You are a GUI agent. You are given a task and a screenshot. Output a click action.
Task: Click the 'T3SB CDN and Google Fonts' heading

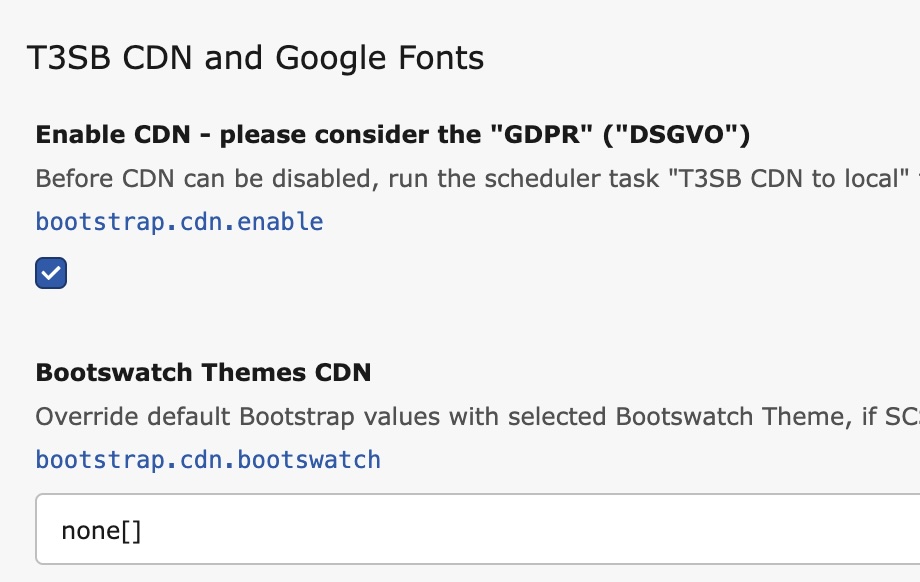(255, 58)
